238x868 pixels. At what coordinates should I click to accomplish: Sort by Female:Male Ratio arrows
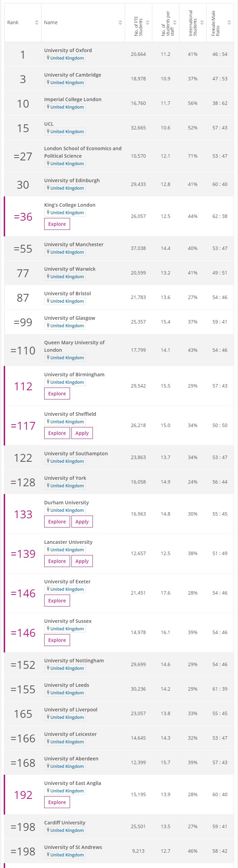tap(229, 22)
